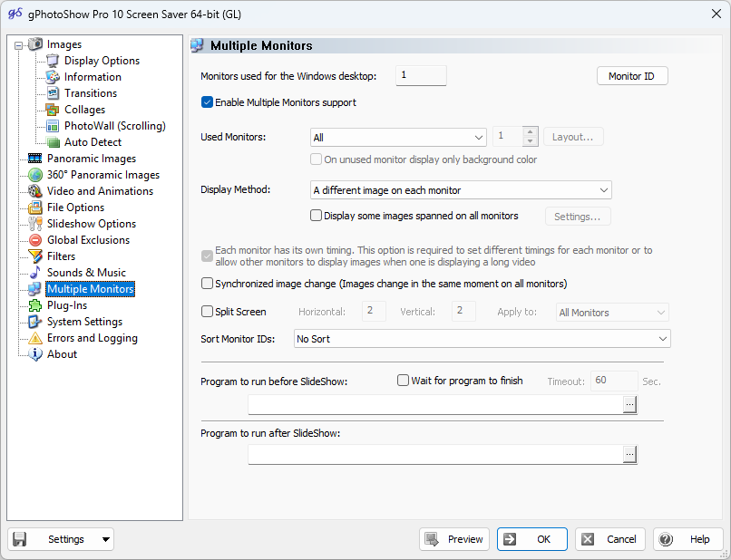731x560 pixels.
Task: Check the Split Screen option
Action: pos(208,311)
